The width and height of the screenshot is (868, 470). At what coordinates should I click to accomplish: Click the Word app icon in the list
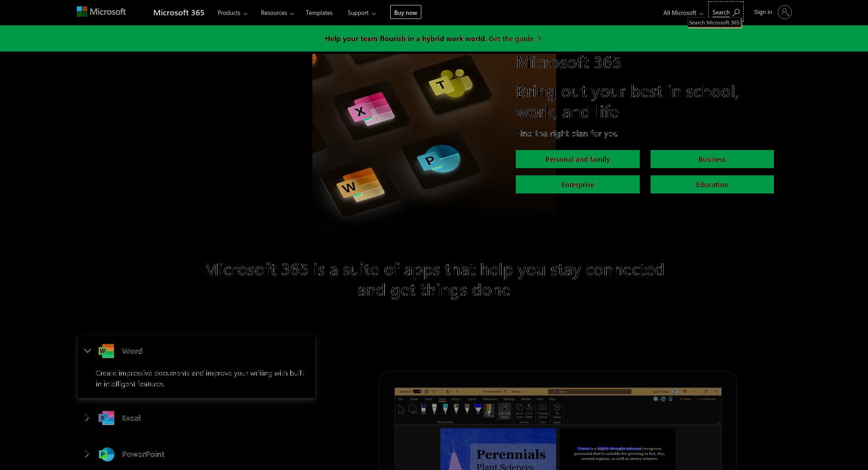[106, 351]
